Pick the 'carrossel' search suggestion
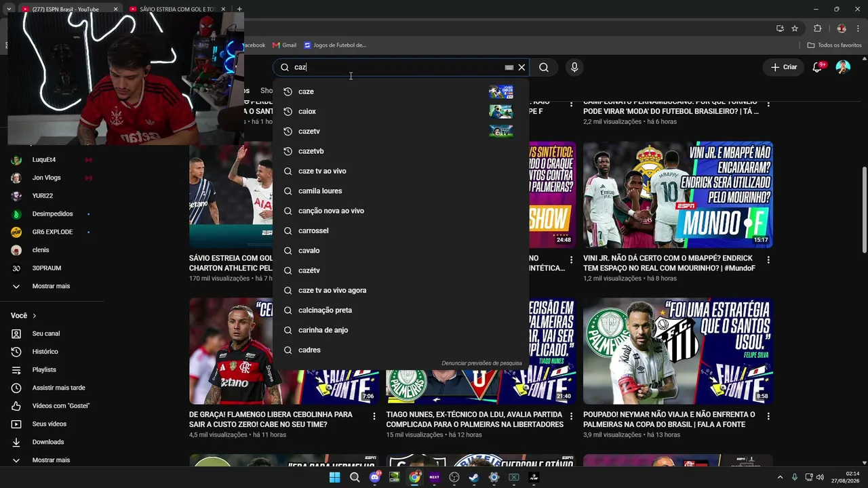The image size is (868, 488). pyautogui.click(x=400, y=230)
